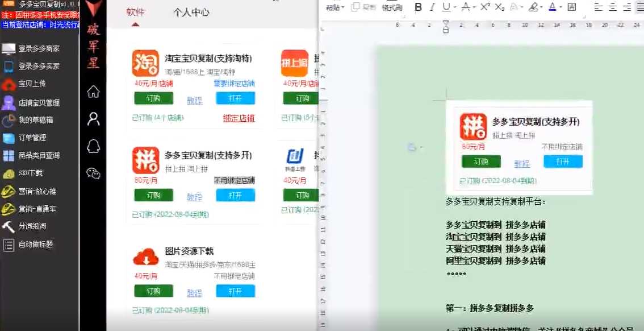Toggle Bold in the document editor toolbar

point(418,7)
